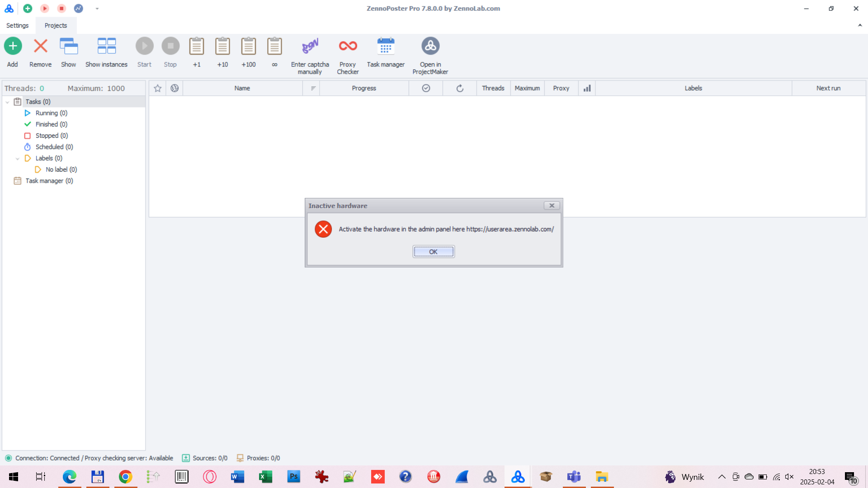
Task: Open Excel from the taskbar
Action: 265,477
